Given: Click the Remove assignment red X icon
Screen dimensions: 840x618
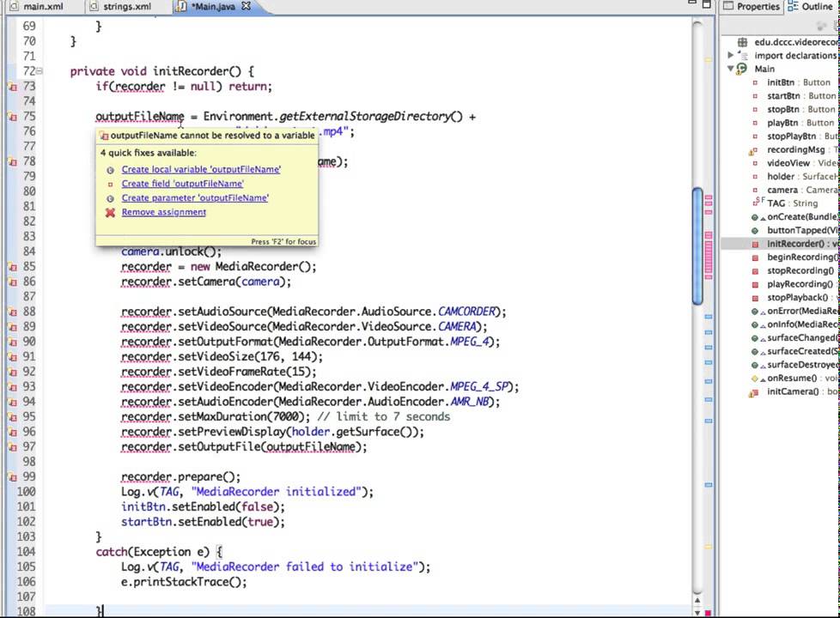Looking at the screenshot, I should coord(110,213).
